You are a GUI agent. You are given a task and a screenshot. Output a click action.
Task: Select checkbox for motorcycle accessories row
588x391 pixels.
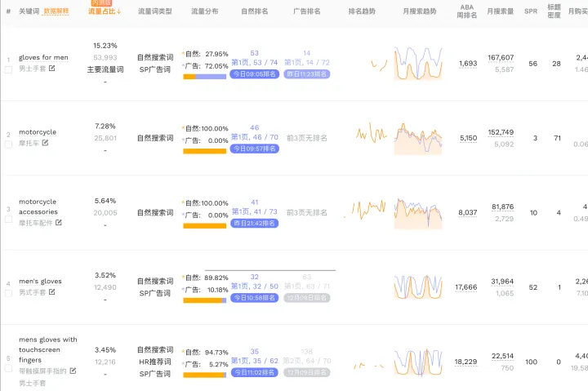pyautogui.click(x=8, y=219)
